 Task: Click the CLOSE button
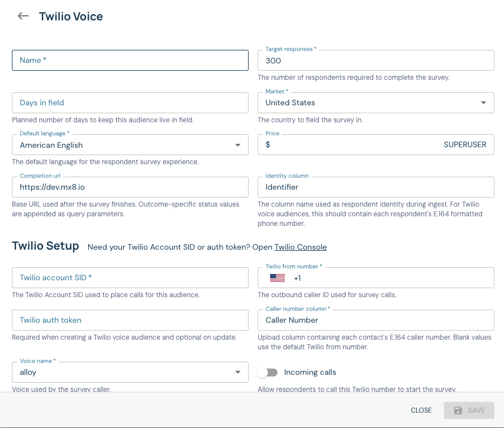tap(421, 410)
